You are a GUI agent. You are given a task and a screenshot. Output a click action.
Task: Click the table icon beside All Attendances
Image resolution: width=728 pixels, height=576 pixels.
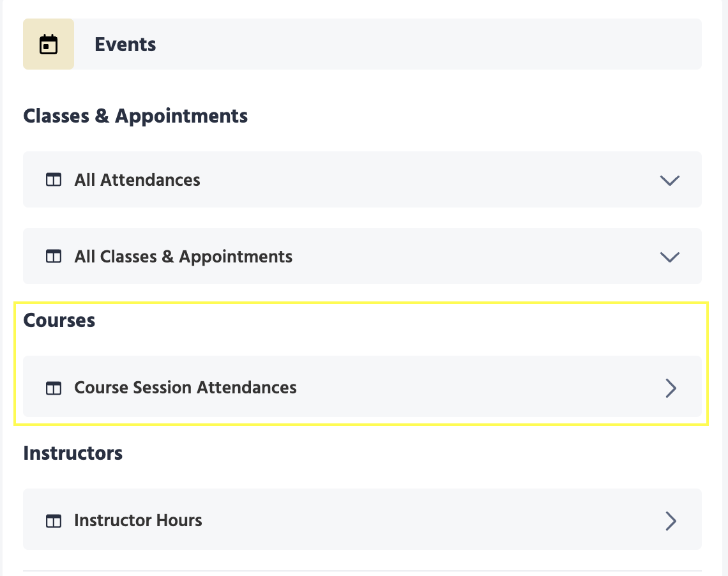[54, 180]
